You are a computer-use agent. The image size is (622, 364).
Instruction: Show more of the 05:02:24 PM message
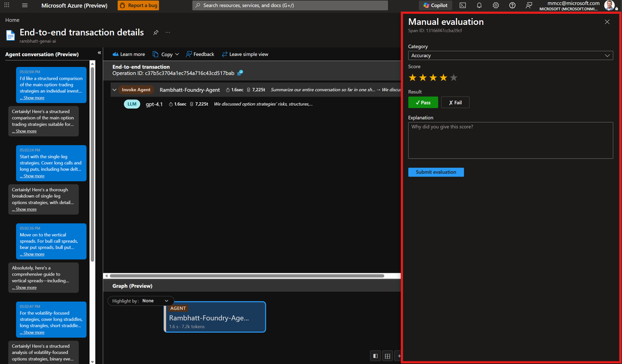[33, 176]
